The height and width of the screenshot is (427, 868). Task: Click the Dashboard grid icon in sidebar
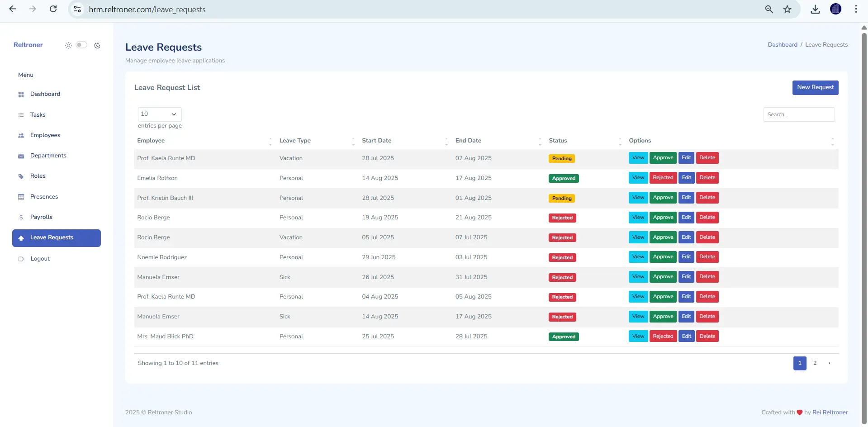coord(21,95)
